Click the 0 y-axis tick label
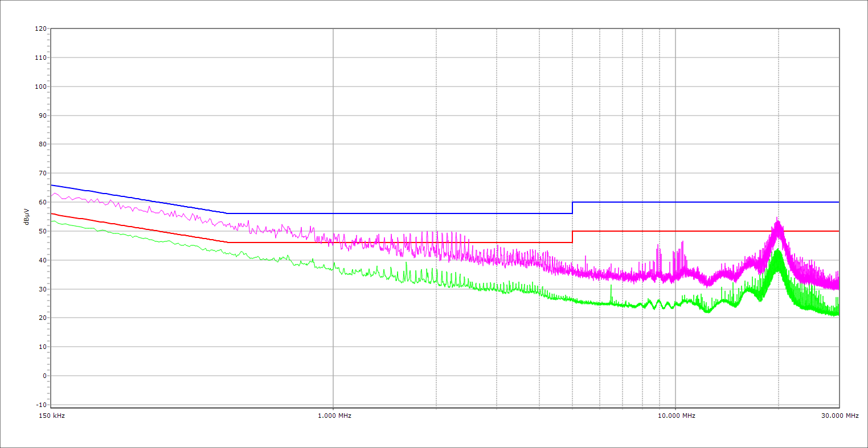The image size is (868, 448). (x=44, y=376)
